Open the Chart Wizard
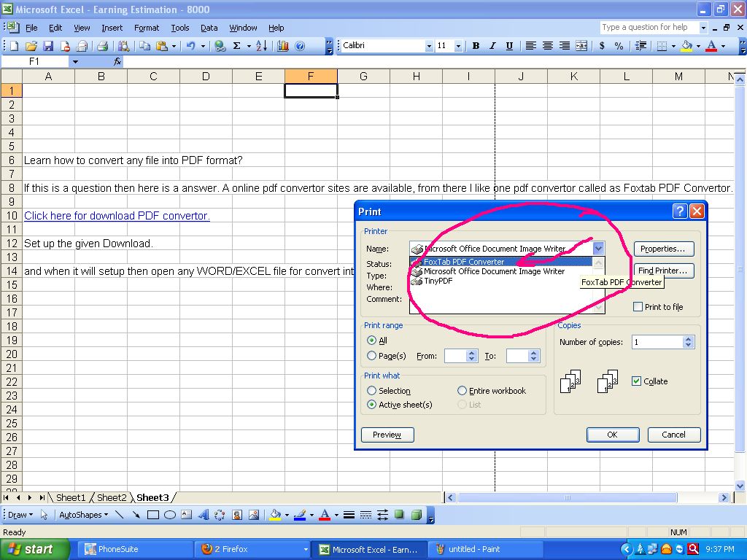 click(283, 45)
